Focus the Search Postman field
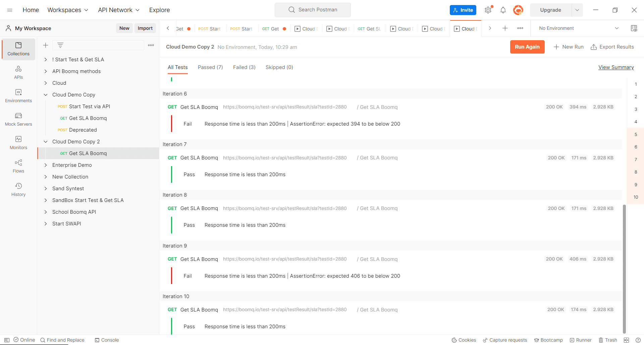Image resolution: width=644 pixels, height=345 pixels. 313,10
